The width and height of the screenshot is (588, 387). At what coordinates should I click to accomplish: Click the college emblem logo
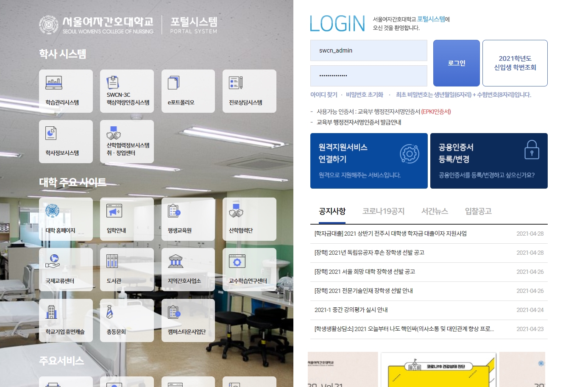(49, 25)
